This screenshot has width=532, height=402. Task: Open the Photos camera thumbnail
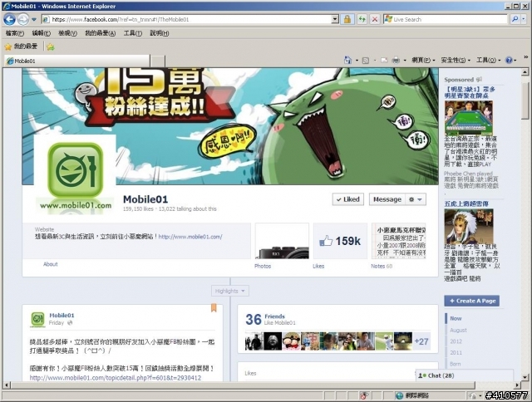(x=282, y=241)
